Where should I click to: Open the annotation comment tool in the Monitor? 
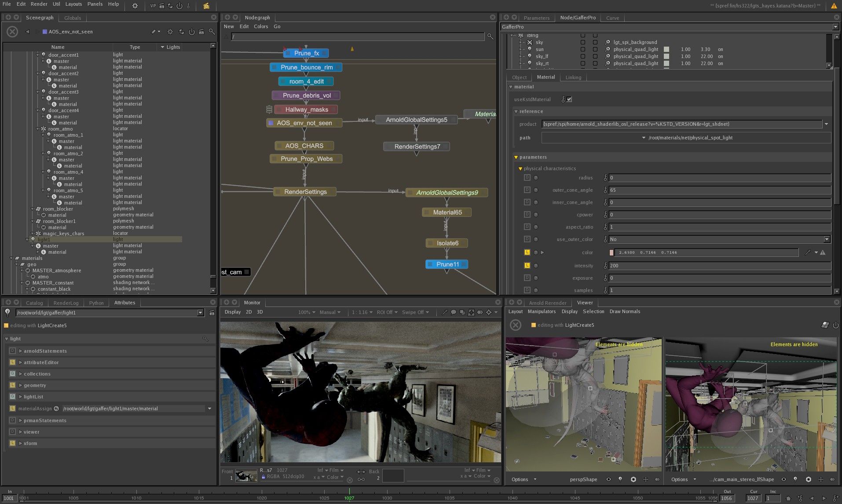(454, 313)
